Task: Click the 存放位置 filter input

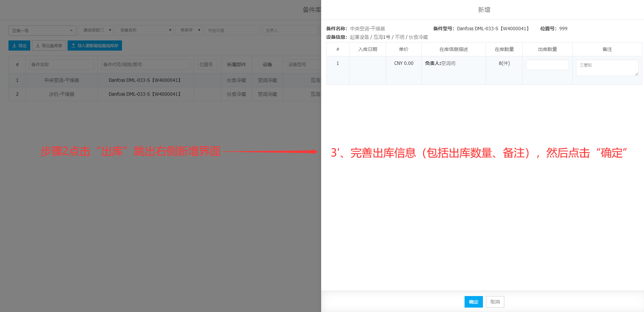Action: click(232, 30)
